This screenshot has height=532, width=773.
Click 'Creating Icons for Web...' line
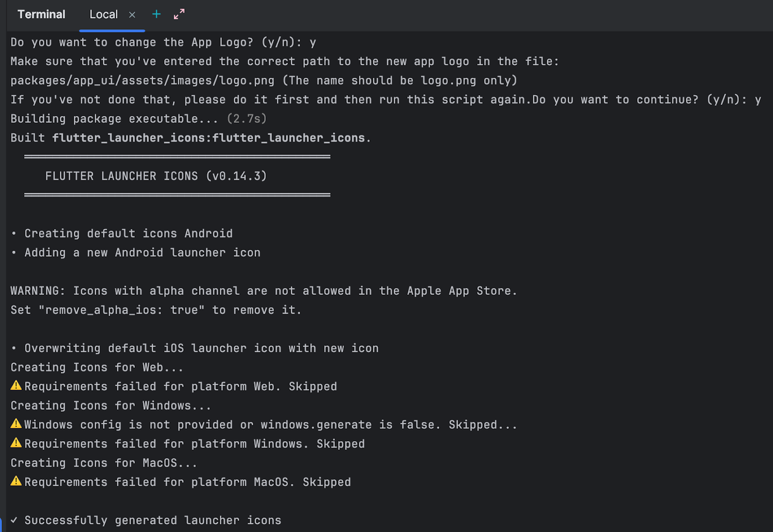point(97,367)
